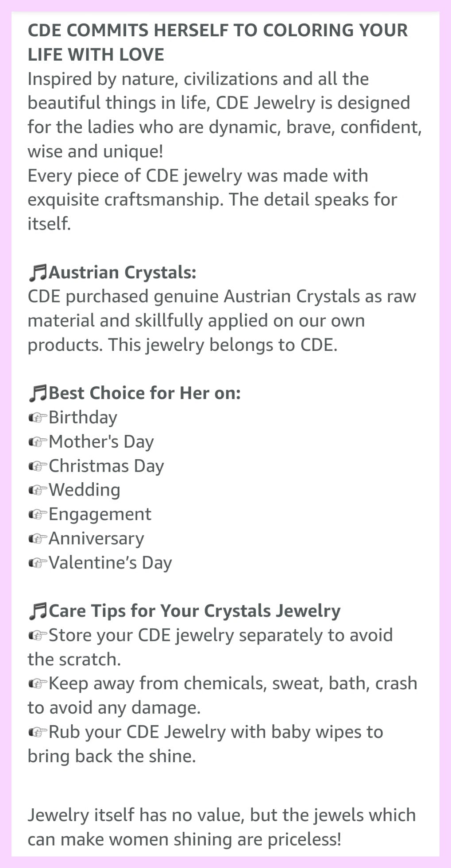
Task: Click the pointing hand icon beside Wedding
Action: pos(37,490)
